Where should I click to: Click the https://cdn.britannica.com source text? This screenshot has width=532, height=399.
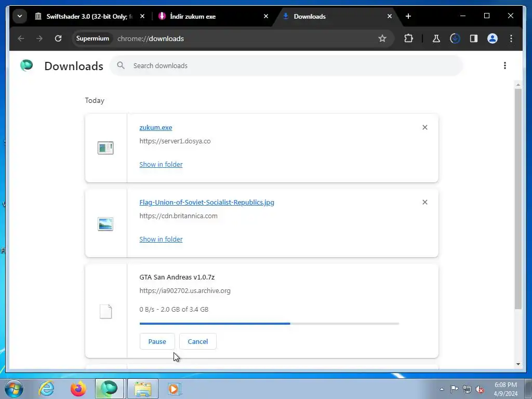pos(179,216)
